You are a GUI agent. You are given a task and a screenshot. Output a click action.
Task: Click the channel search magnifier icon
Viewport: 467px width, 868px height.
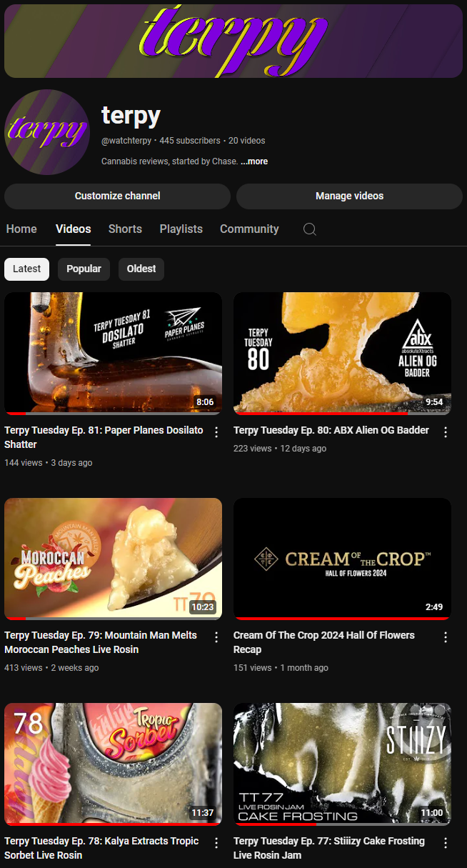pyautogui.click(x=310, y=229)
